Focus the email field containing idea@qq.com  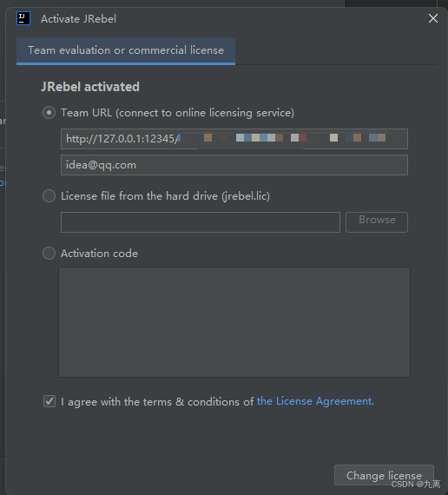[234, 165]
